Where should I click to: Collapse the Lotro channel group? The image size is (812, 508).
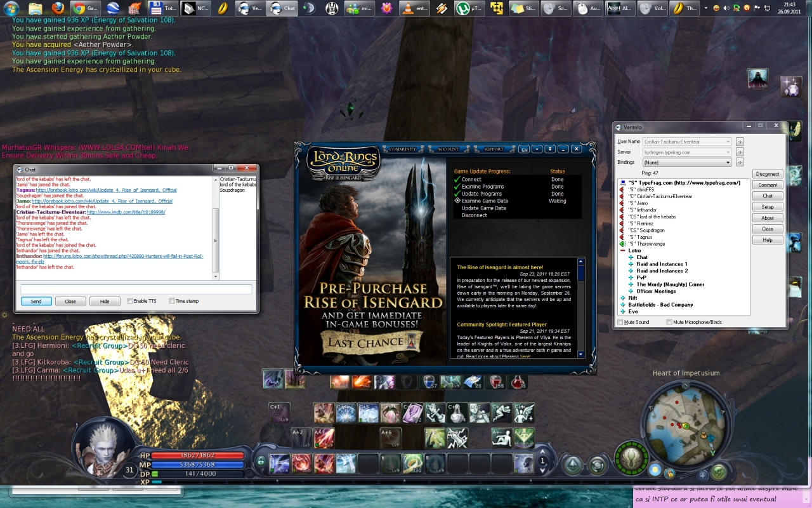(x=622, y=251)
